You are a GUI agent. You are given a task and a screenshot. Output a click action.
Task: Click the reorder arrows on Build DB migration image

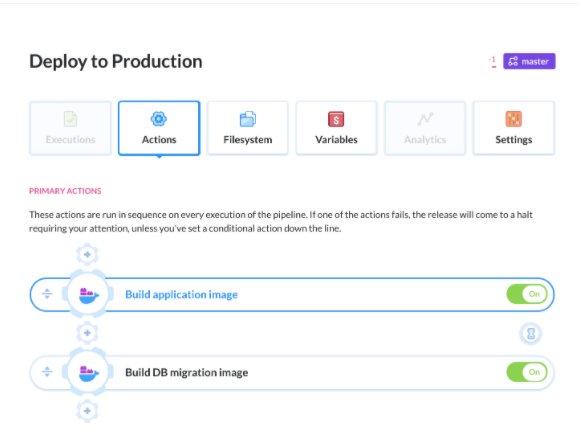(47, 372)
